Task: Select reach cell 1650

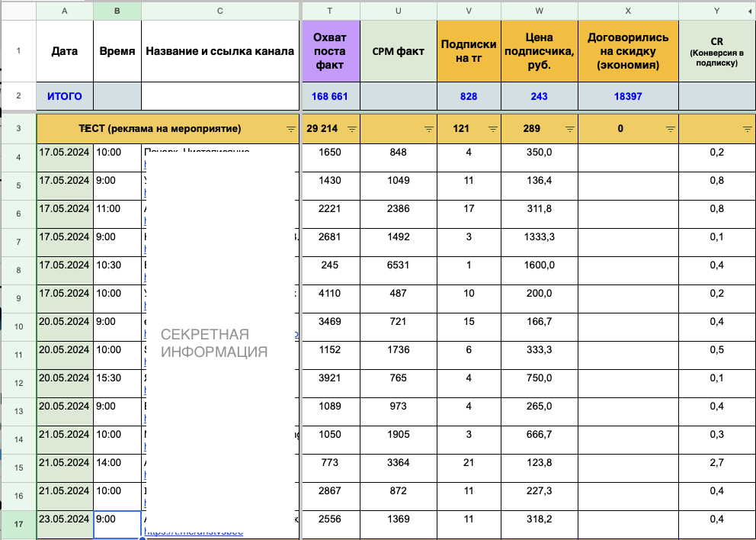Action: point(330,158)
